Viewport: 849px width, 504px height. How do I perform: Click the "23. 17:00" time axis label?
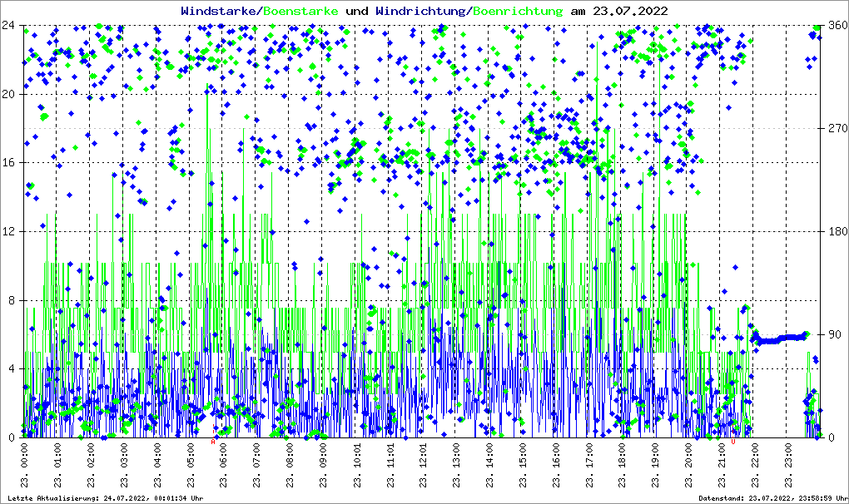589,465
